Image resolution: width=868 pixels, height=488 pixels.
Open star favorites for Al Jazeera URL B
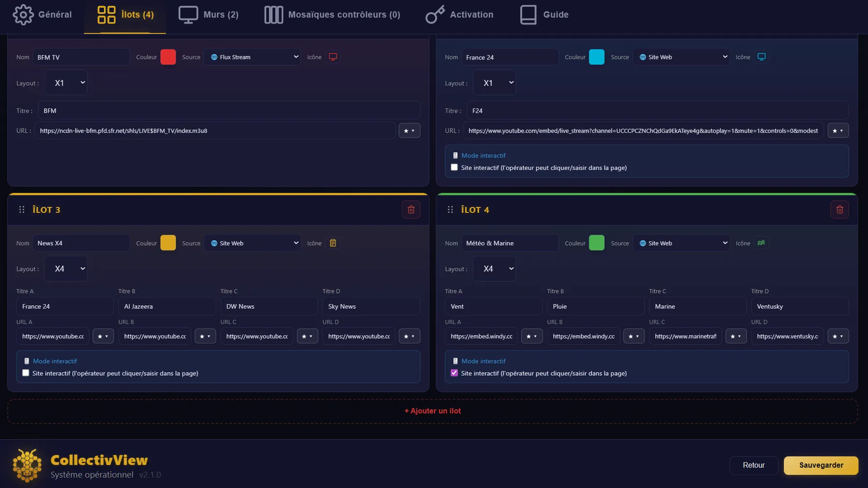(205, 336)
